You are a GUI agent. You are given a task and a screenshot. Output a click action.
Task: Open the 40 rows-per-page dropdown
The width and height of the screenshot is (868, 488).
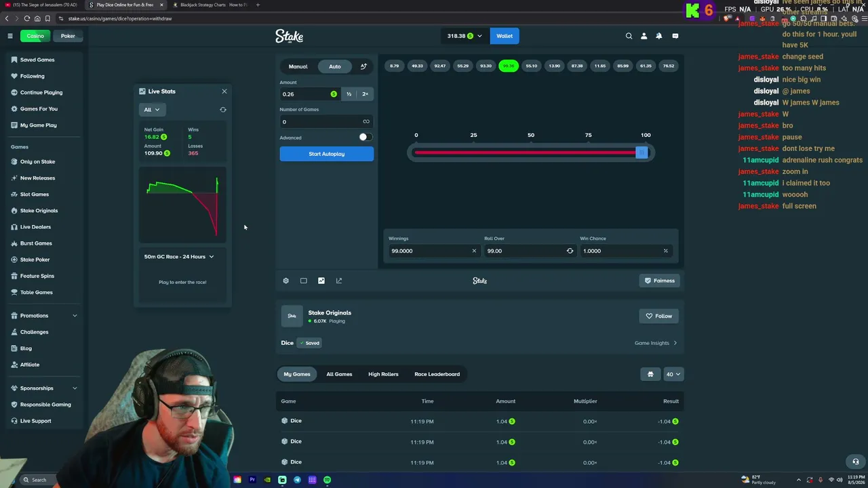[673, 374]
